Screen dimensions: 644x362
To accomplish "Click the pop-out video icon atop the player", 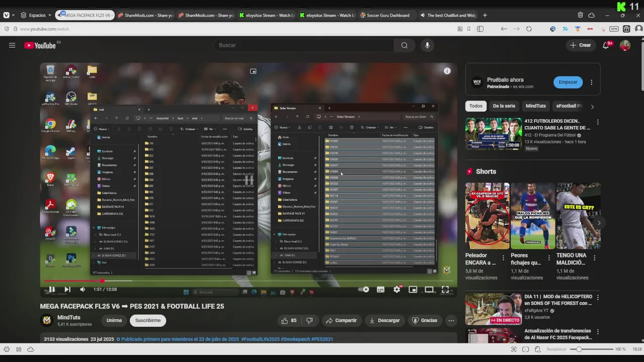I will pyautogui.click(x=253, y=71).
